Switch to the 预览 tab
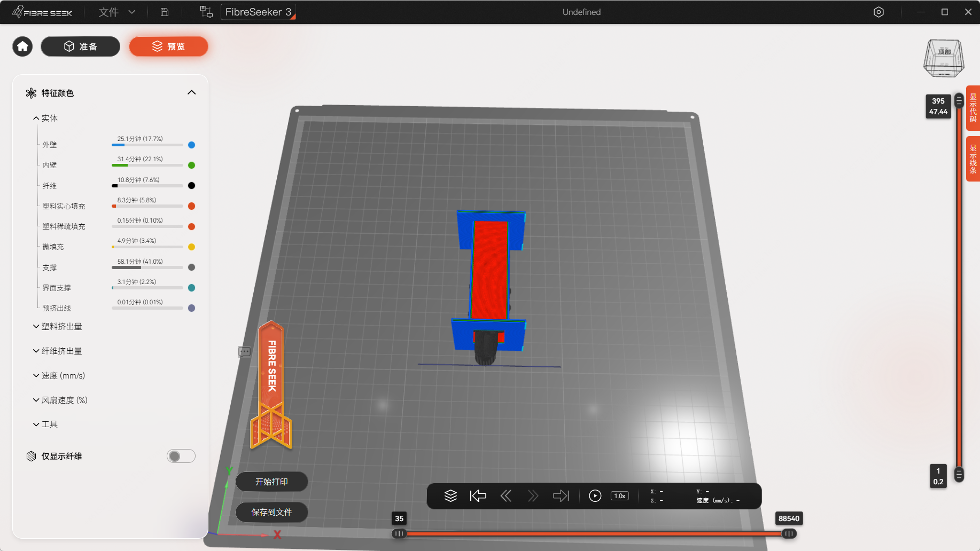980x551 pixels. point(168,46)
